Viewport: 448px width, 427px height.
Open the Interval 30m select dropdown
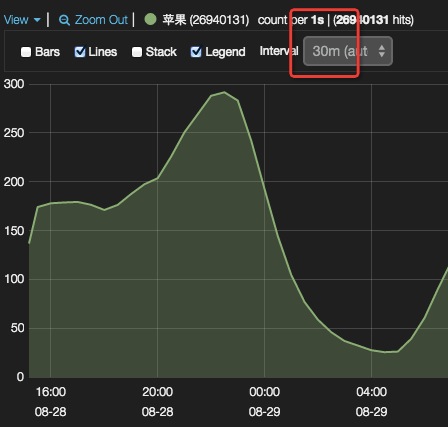tap(348, 51)
